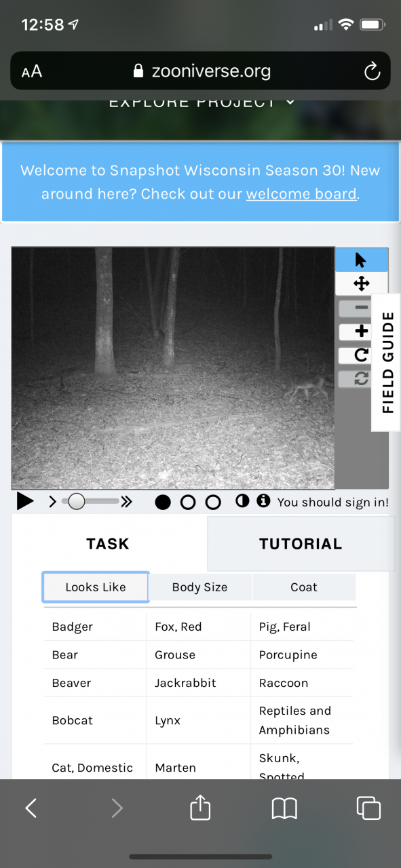
Task: Select the first filled frame dot
Action: click(x=163, y=502)
